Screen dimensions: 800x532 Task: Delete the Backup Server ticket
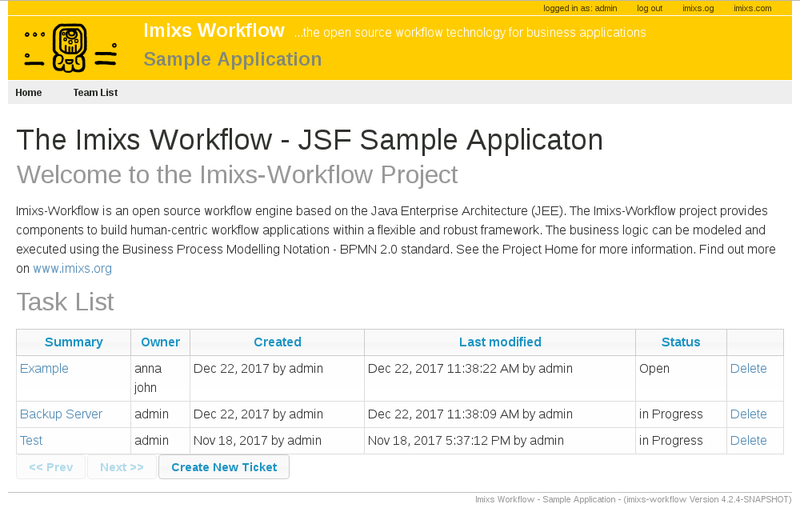pos(749,414)
